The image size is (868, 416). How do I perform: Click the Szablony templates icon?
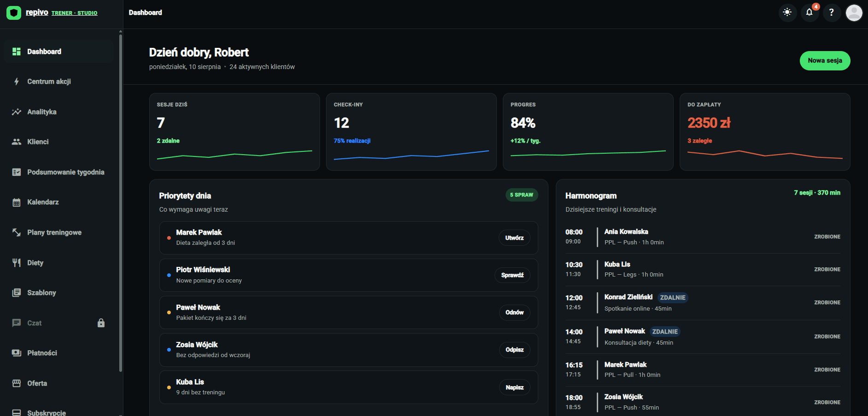[x=17, y=293]
